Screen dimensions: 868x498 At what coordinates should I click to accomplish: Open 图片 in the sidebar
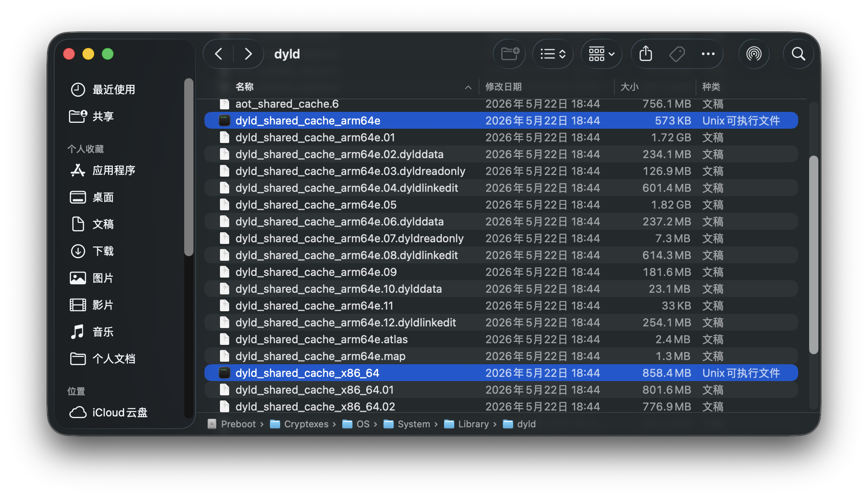pos(91,278)
